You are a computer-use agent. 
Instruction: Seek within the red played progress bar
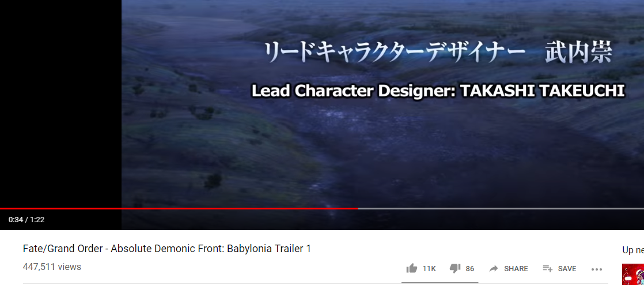coord(179,208)
